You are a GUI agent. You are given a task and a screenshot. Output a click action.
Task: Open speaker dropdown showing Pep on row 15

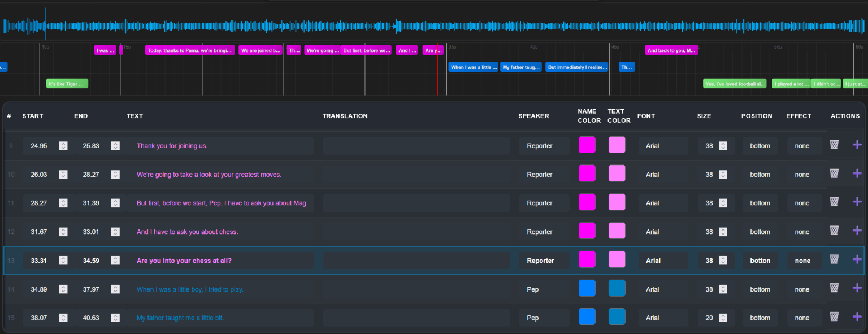[x=544, y=318]
